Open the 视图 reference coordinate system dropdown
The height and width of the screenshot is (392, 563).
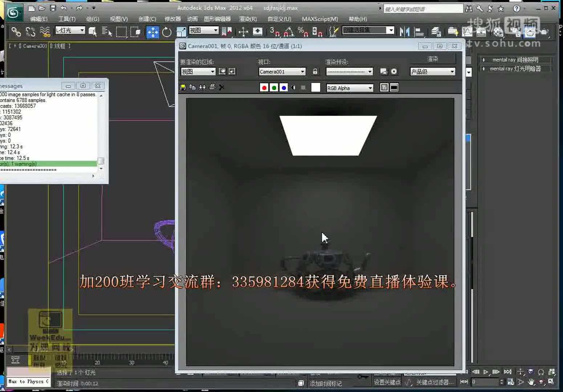(204, 30)
